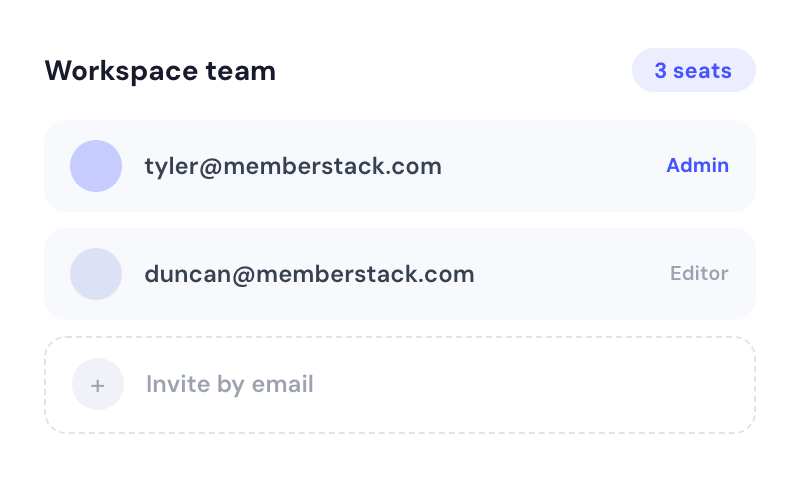Select the tyler member row card

tap(400, 166)
